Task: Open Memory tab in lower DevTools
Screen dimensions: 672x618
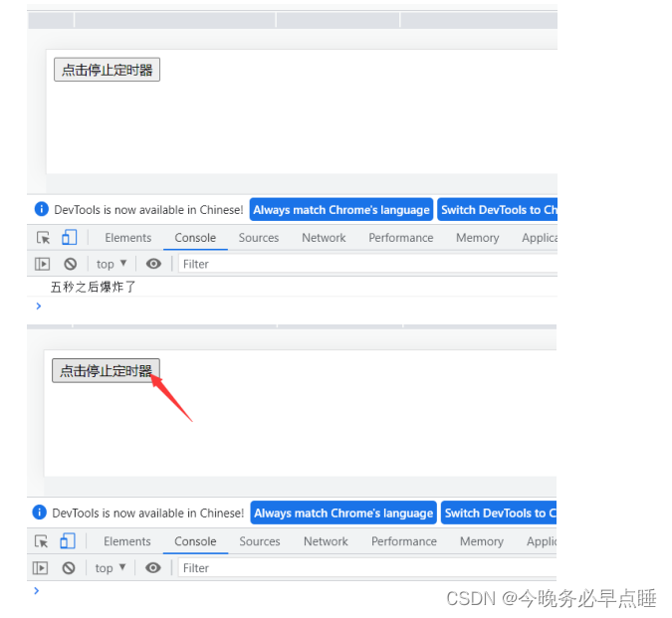Action: 482,541
